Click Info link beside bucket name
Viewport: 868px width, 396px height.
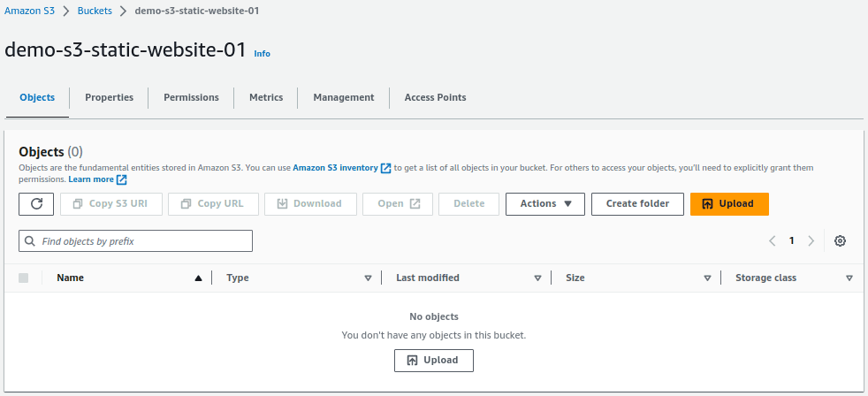262,54
